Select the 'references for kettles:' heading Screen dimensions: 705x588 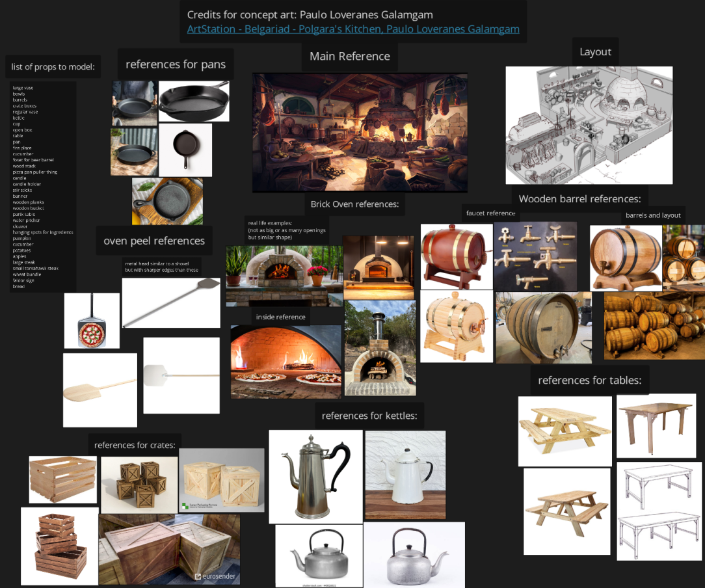[369, 416]
